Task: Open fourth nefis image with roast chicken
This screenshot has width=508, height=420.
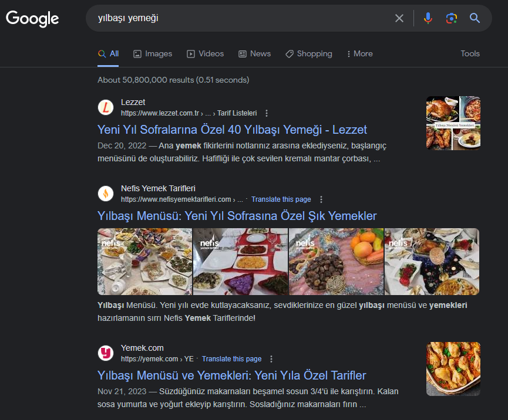Action: [x=432, y=262]
